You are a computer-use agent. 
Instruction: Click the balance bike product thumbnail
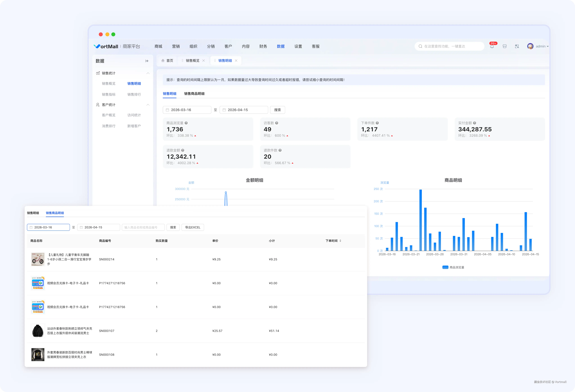coord(38,259)
